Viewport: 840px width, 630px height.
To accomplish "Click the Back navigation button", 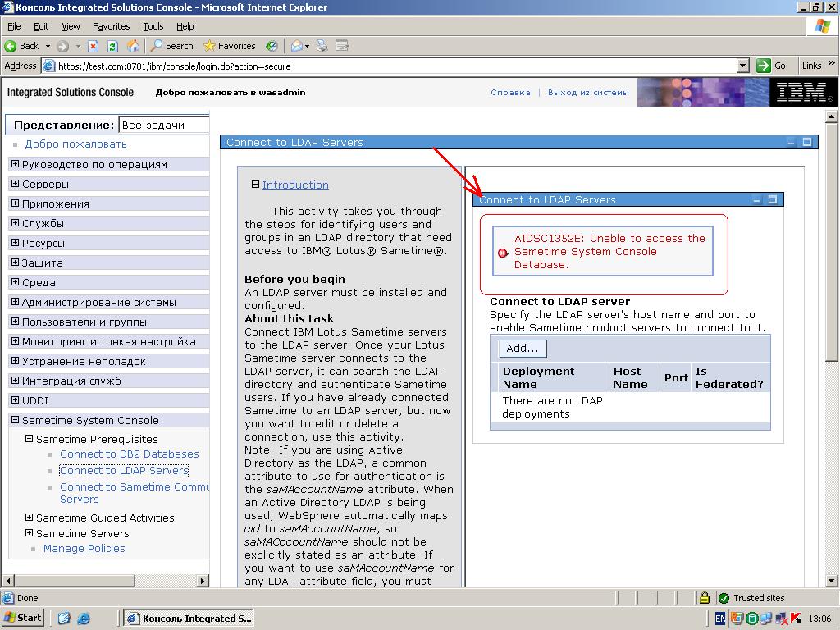I will (x=21, y=46).
